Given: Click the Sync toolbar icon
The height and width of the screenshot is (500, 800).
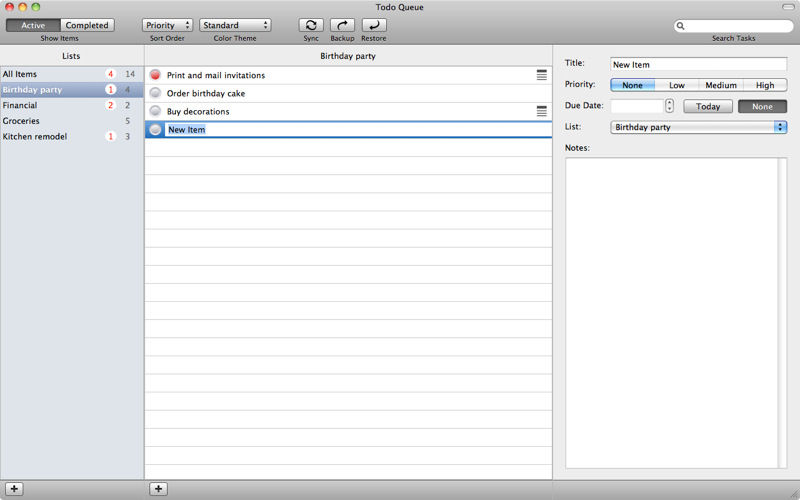Looking at the screenshot, I should tap(311, 25).
